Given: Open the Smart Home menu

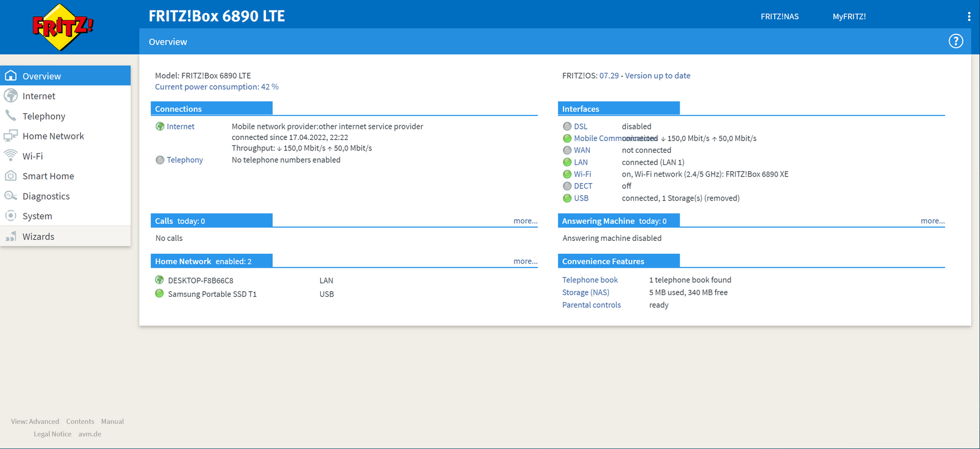Looking at the screenshot, I should click(x=65, y=176).
